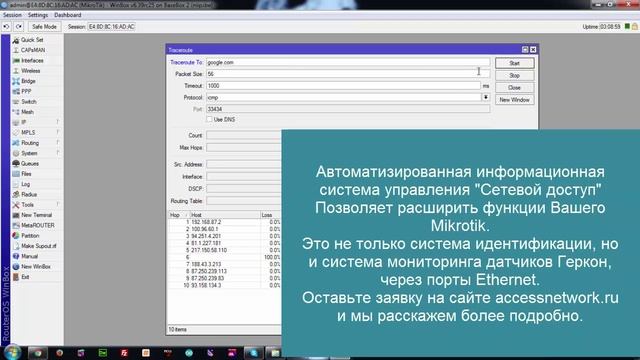
Task: Click the Close button in Traceroute
Action: (x=514, y=88)
